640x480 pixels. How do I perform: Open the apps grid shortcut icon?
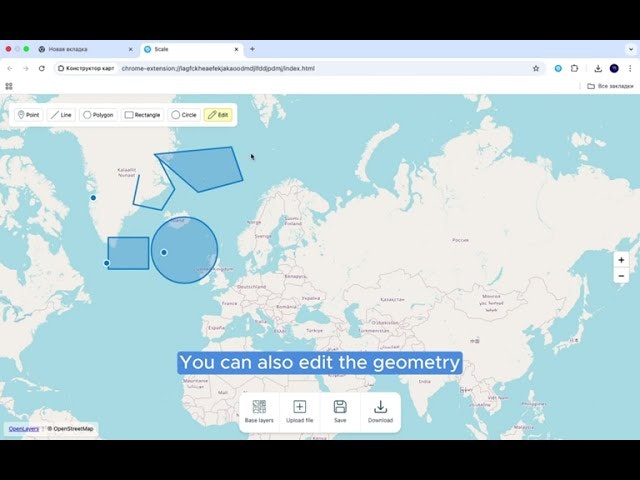click(x=9, y=86)
